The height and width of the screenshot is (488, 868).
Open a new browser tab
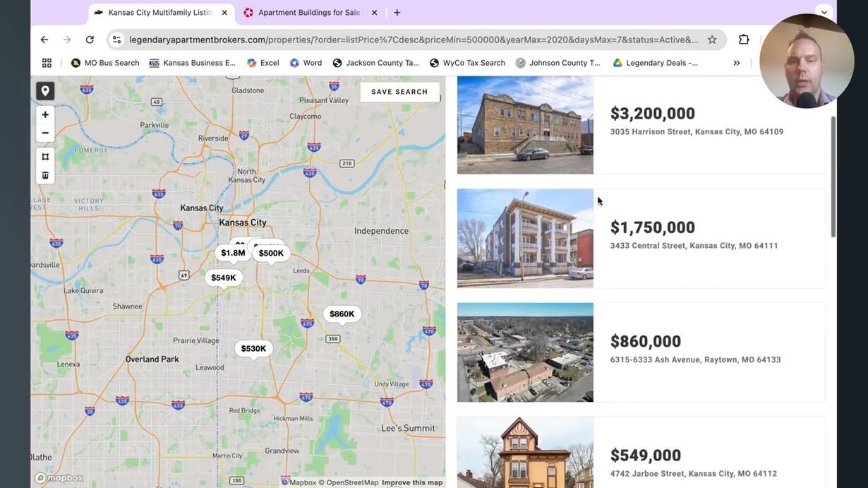coord(397,13)
